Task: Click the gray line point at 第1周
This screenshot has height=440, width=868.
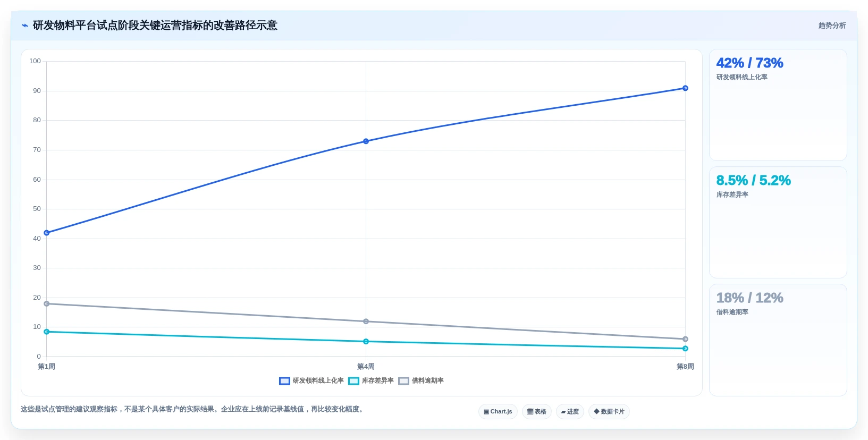Action: click(x=47, y=304)
